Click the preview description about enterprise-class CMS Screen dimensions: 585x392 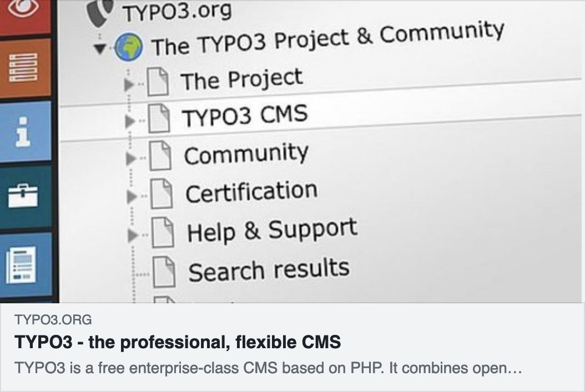(269, 368)
